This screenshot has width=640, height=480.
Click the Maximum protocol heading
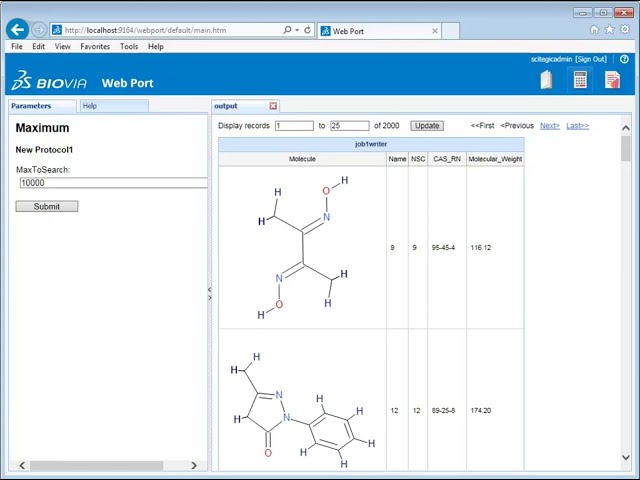[42, 128]
